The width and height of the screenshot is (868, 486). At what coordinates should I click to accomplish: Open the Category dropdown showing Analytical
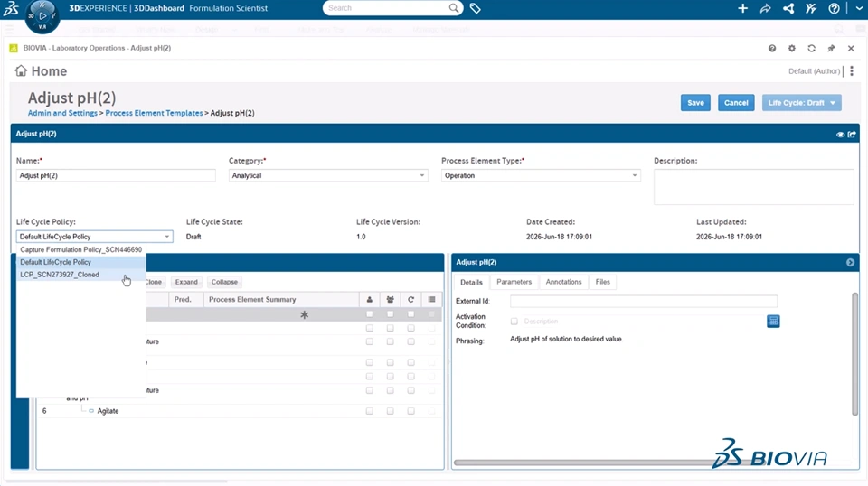pos(328,175)
